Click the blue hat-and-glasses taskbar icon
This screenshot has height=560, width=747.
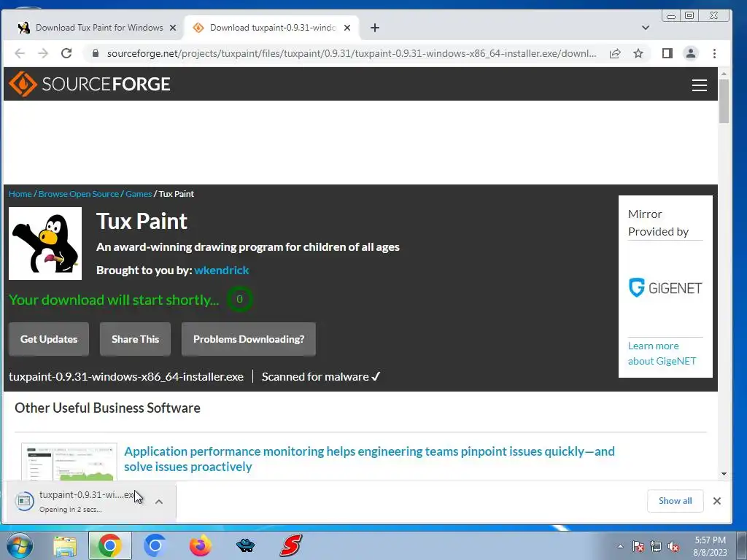245,545
